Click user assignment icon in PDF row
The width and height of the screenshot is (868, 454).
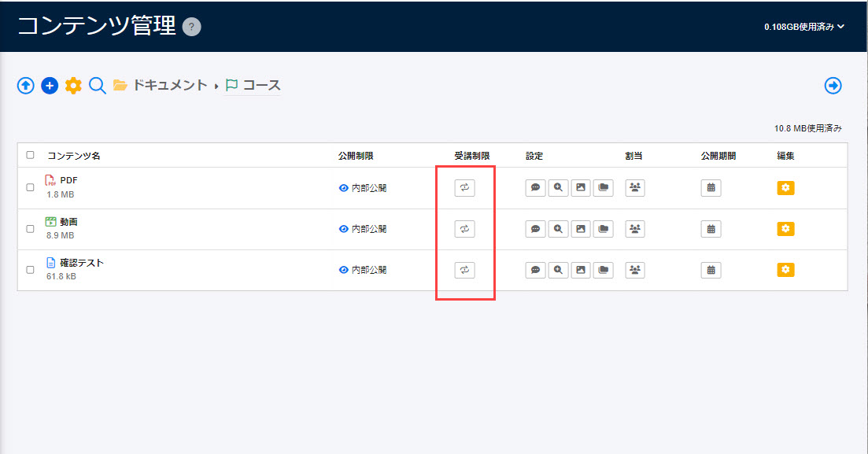(x=634, y=188)
